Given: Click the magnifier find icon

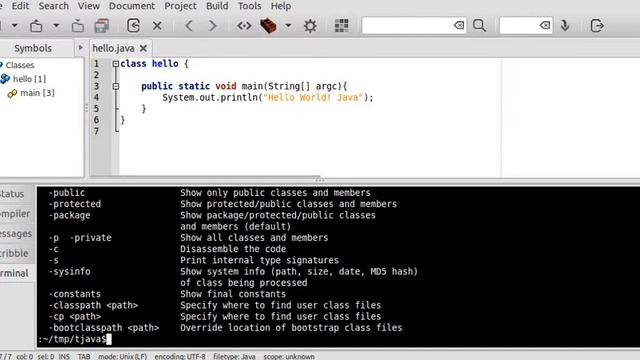Looking at the screenshot, I should [x=480, y=26].
